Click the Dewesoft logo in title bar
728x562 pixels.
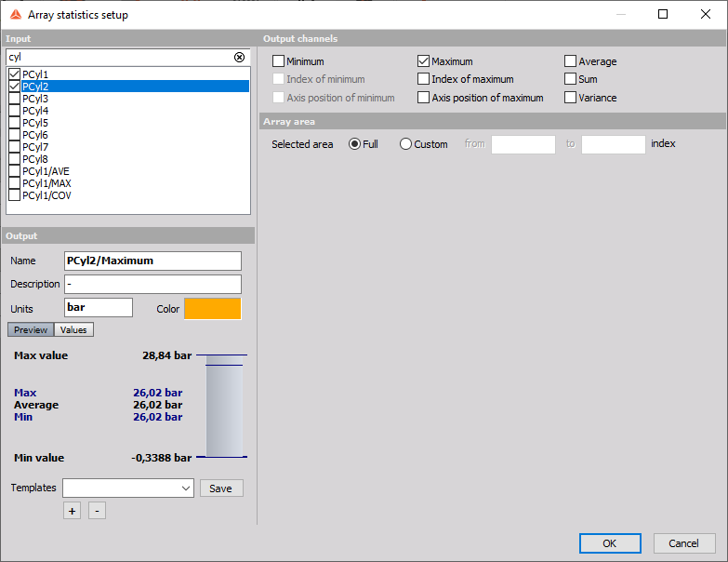point(16,15)
